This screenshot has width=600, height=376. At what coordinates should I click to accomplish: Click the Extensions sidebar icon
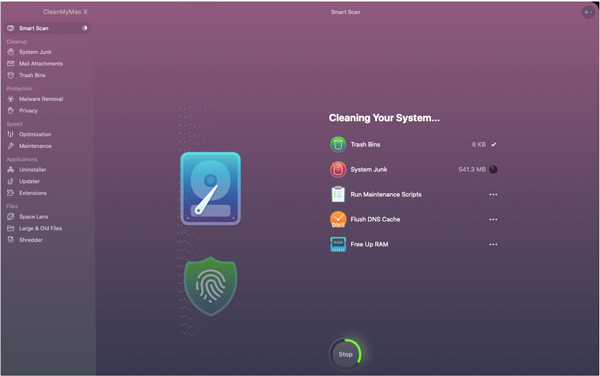11,193
